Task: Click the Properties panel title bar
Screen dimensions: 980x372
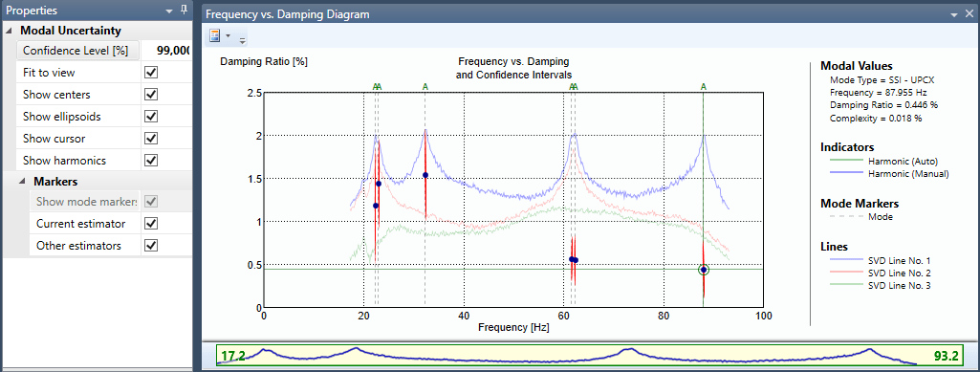Action: (x=97, y=11)
